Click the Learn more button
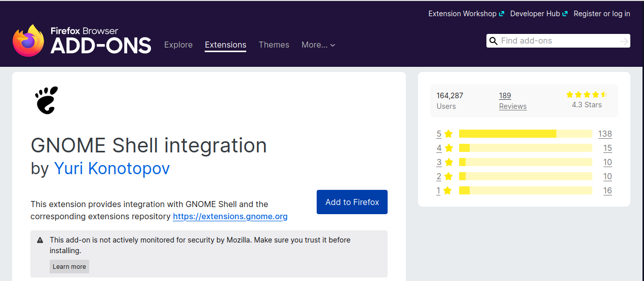Screen dimensions: 644x281 (x=69, y=267)
